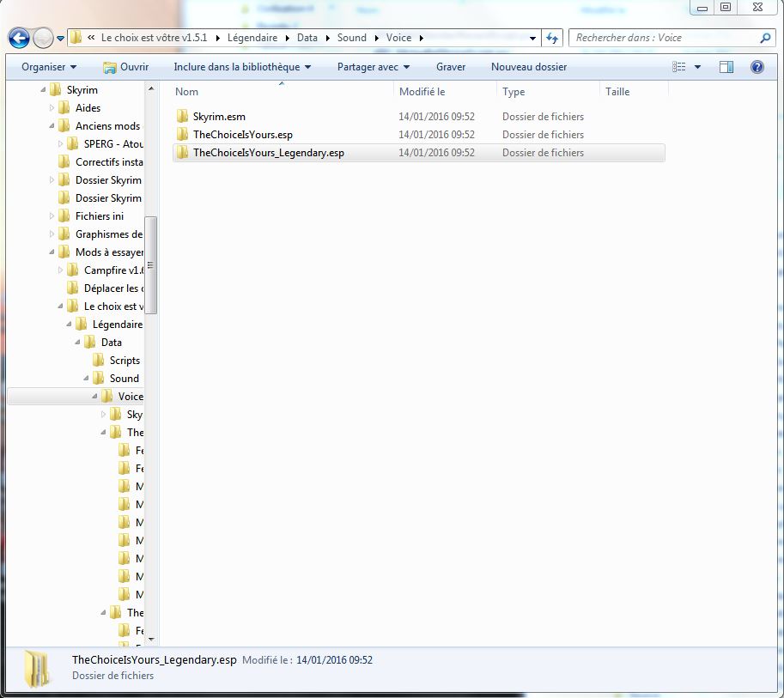
Task: Click 'Légendaire' in the breadcrumb path
Action: (x=252, y=38)
